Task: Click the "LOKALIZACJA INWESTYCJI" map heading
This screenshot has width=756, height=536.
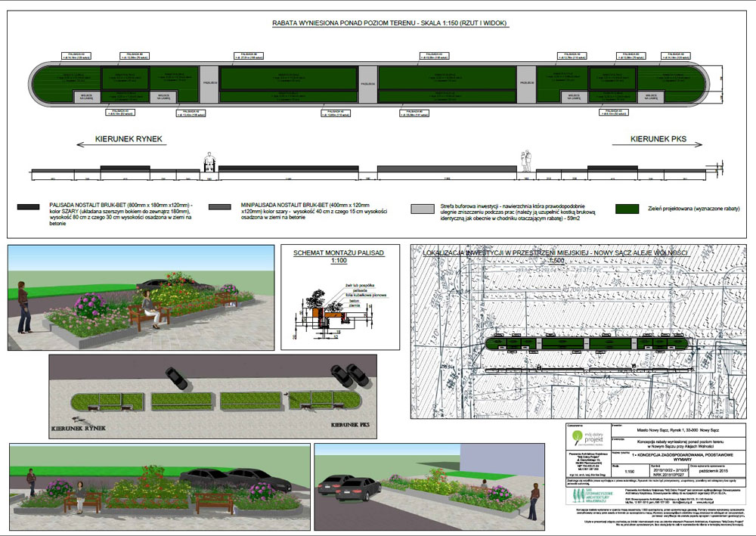Action: pyautogui.click(x=555, y=251)
